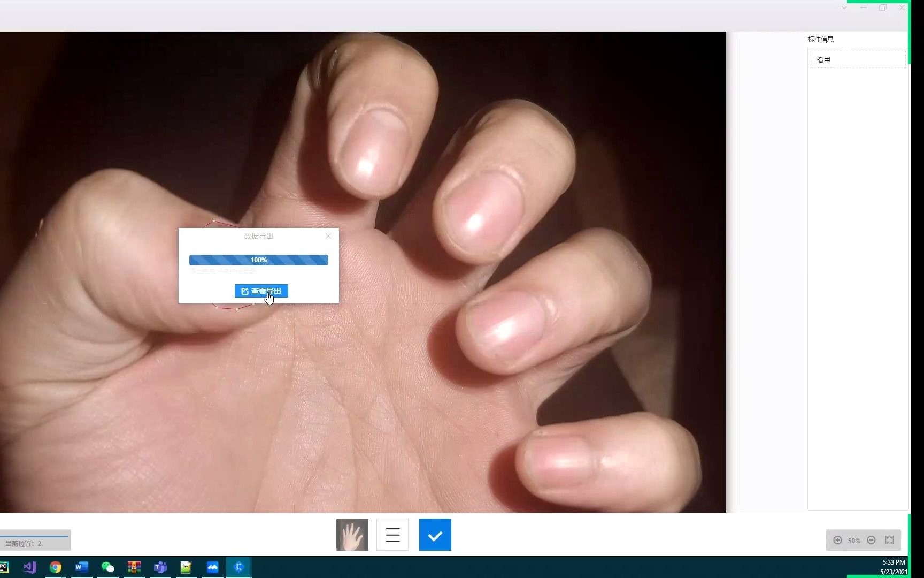The width and height of the screenshot is (924, 578).
Task: Click the 标注信息 panel heading
Action: click(x=821, y=40)
